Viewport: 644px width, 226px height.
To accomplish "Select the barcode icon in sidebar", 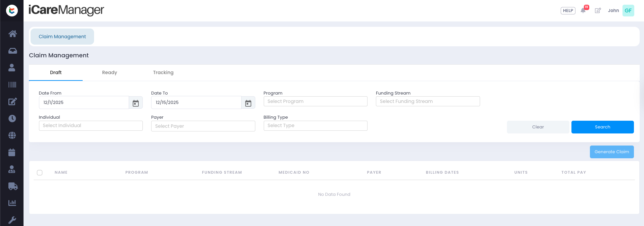I will (12, 84).
